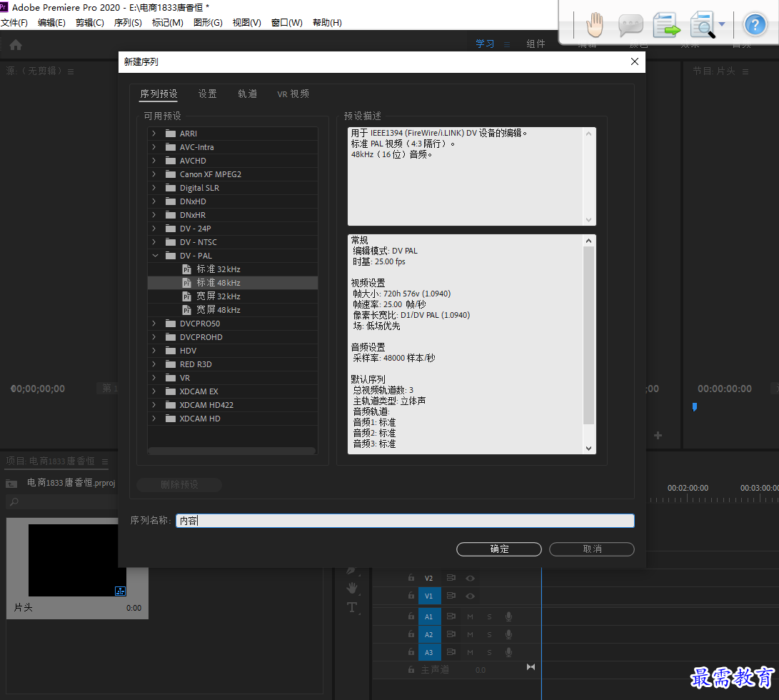The width and height of the screenshot is (779, 700).
Task: Toggle lock on track V2
Action: (x=411, y=578)
